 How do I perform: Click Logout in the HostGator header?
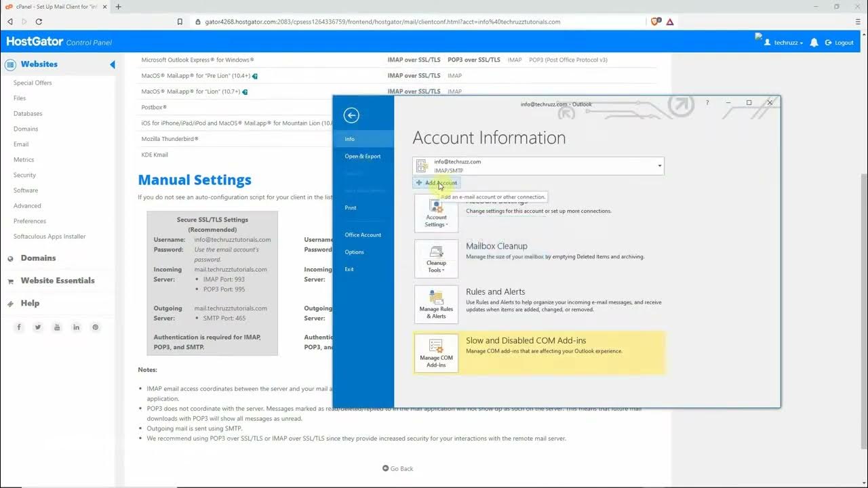click(x=840, y=43)
